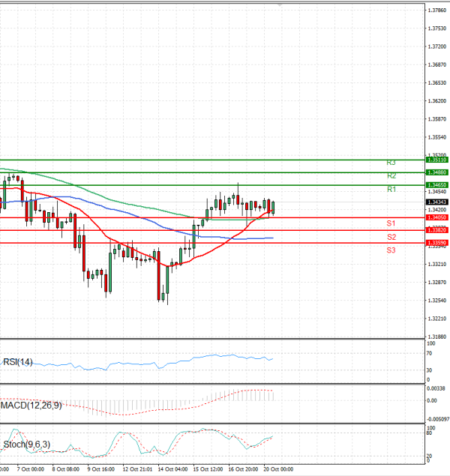Click the 9 Oct 16:00 time axis label
Image resolution: width=450 pixels, height=476 pixels.
100,469
